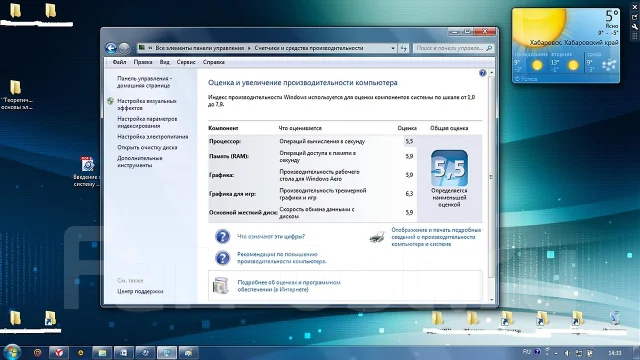The width and height of the screenshot is (640, 360).
Task: Click the volume speaker tray icon
Action: 567,353
